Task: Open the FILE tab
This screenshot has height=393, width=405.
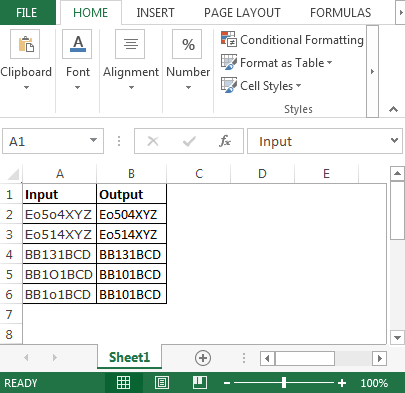Action: 27,13
